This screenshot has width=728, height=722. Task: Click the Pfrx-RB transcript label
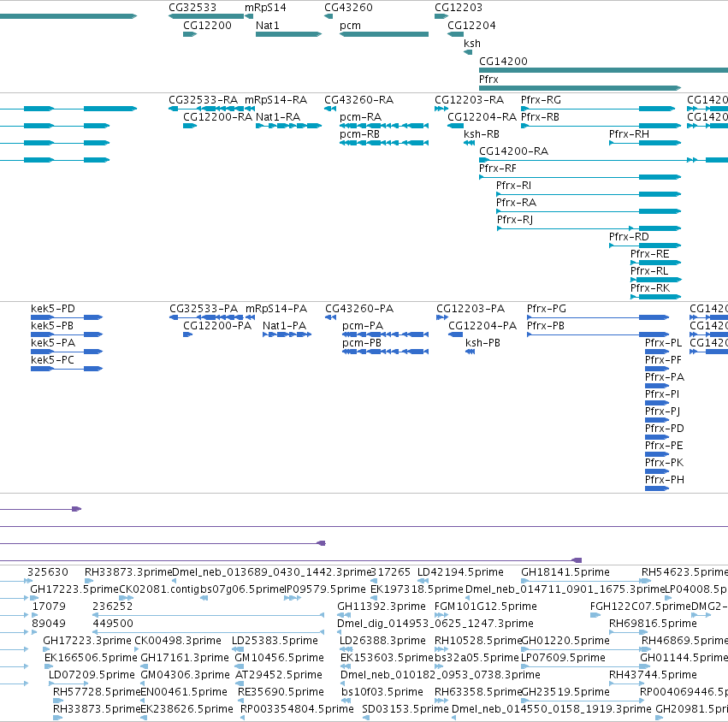[540, 117]
